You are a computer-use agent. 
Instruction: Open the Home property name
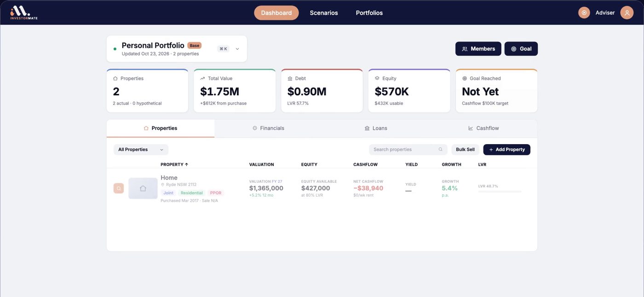169,178
